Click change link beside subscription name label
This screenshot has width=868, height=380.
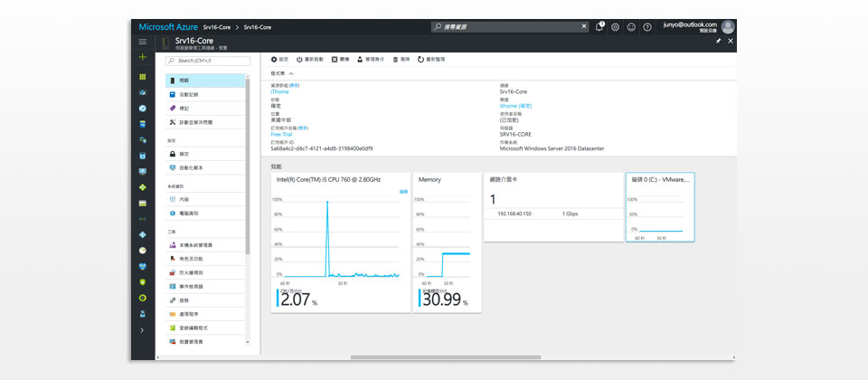303,128
